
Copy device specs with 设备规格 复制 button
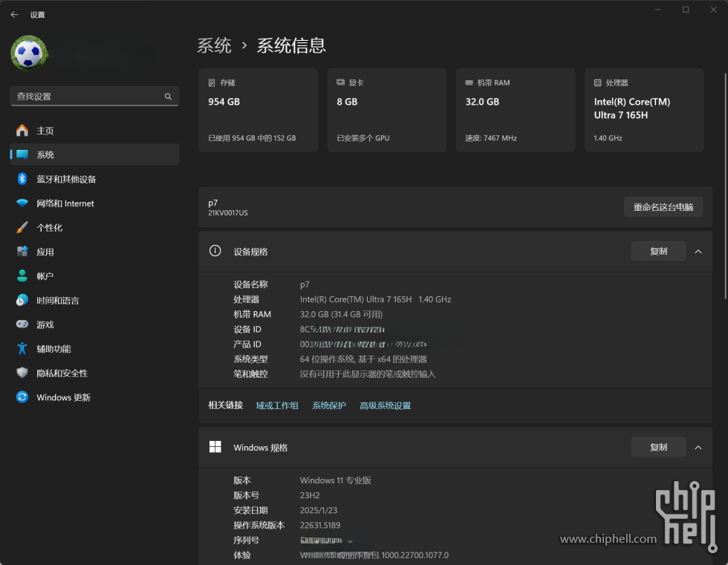point(658,251)
